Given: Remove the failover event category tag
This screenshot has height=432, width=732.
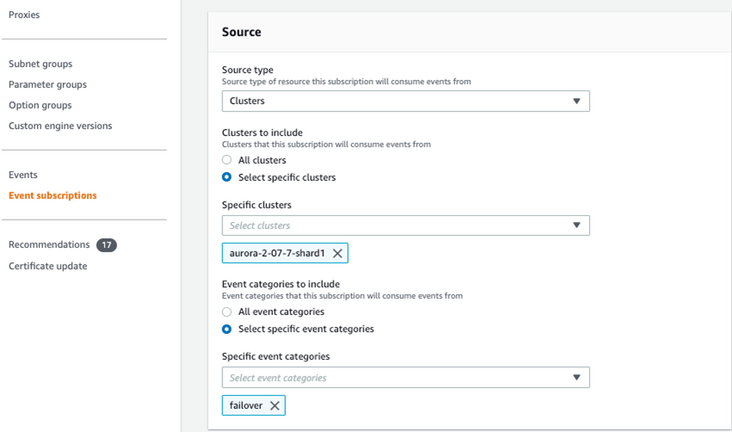Looking at the screenshot, I should [274, 405].
